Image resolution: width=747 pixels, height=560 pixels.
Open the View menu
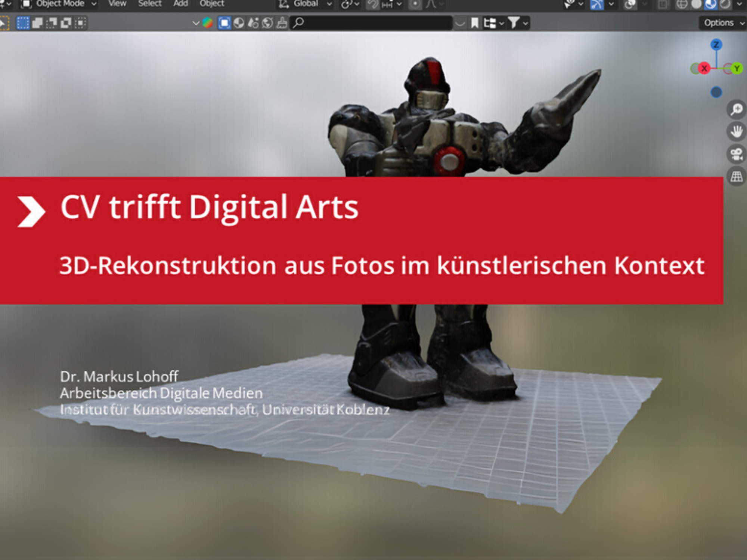(117, 4)
